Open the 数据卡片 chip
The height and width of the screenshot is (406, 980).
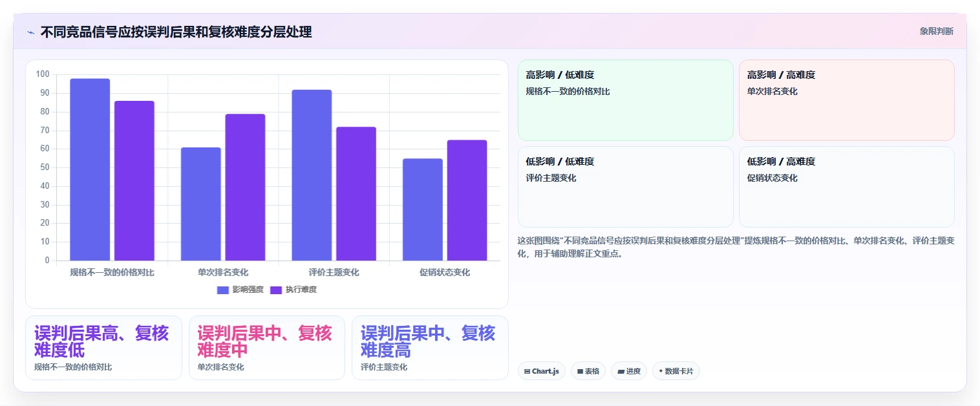click(676, 371)
